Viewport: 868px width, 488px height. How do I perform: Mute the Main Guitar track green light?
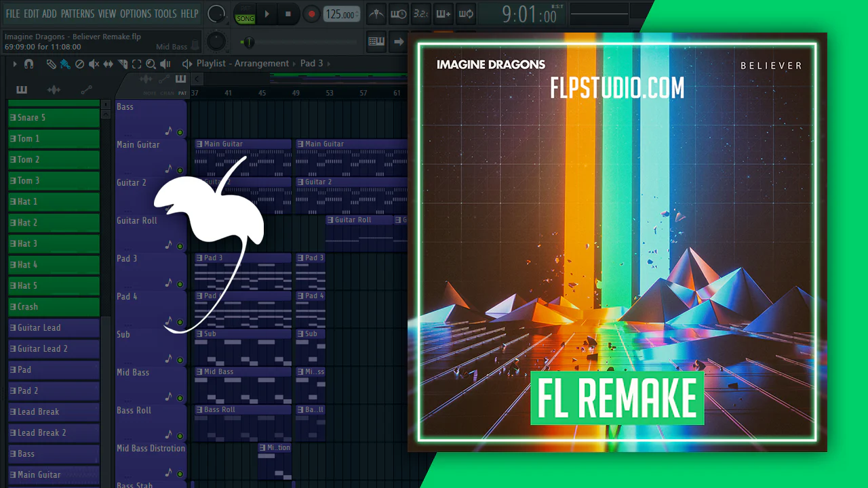click(x=180, y=169)
